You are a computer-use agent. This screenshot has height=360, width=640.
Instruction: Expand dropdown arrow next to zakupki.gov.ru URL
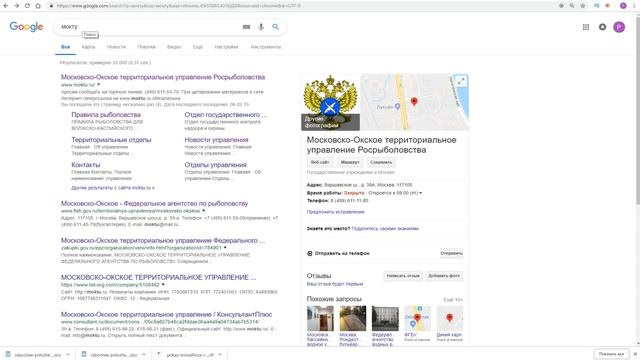click(225, 247)
